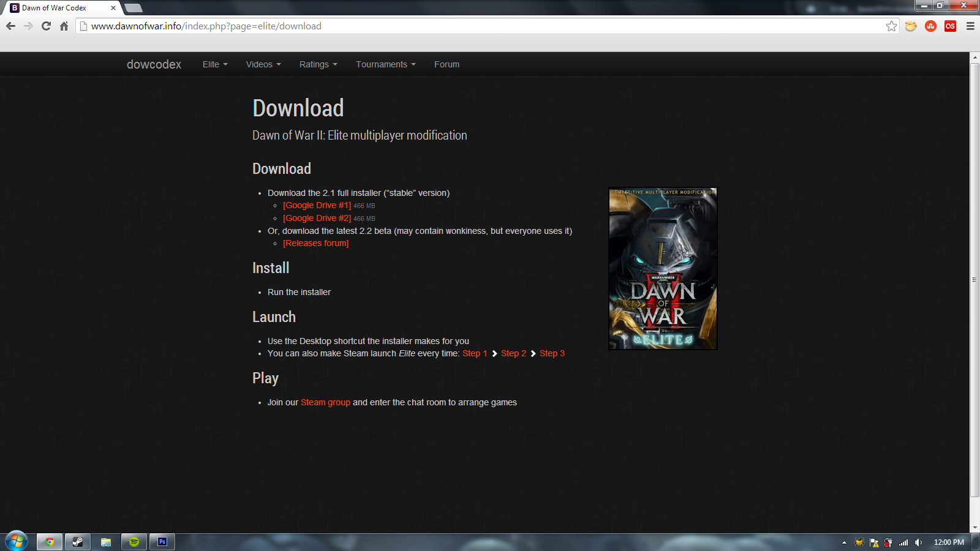Close the Dawn of War Codex tab
This screenshot has width=980, height=551.
pos(113,8)
